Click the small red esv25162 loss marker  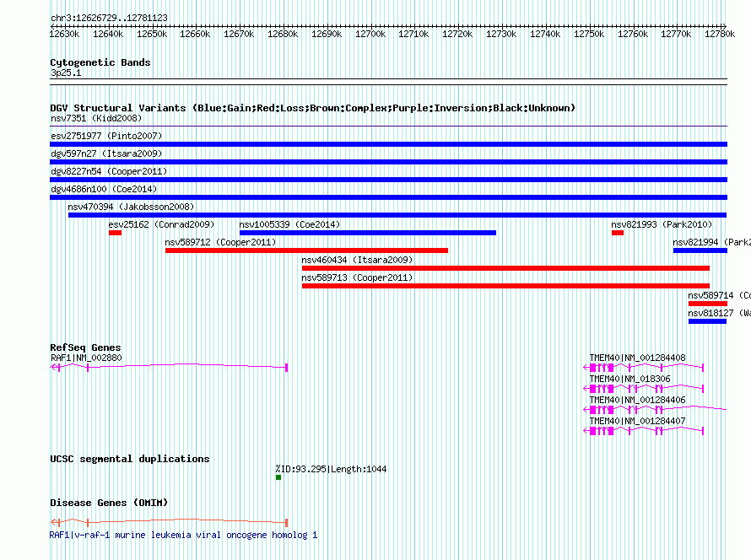(115, 233)
